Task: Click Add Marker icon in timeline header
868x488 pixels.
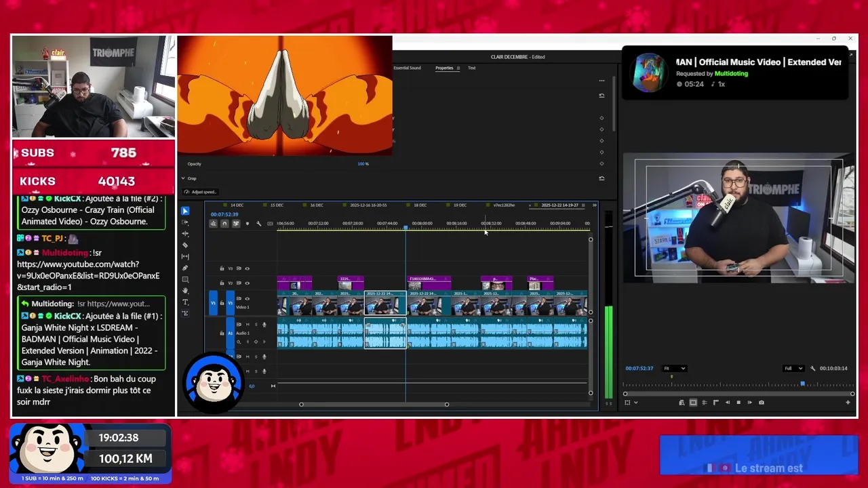Action: pos(248,224)
